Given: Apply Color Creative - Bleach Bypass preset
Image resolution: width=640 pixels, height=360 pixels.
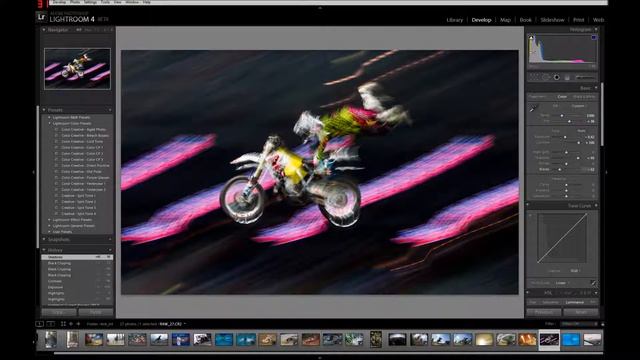Looking at the screenshot, I should tap(85, 136).
